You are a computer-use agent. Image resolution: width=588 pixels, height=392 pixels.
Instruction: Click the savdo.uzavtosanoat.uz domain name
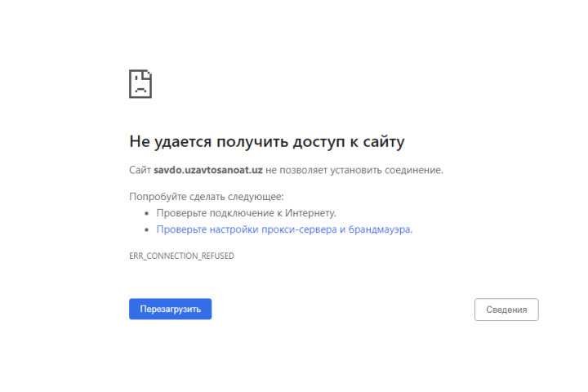tap(208, 170)
